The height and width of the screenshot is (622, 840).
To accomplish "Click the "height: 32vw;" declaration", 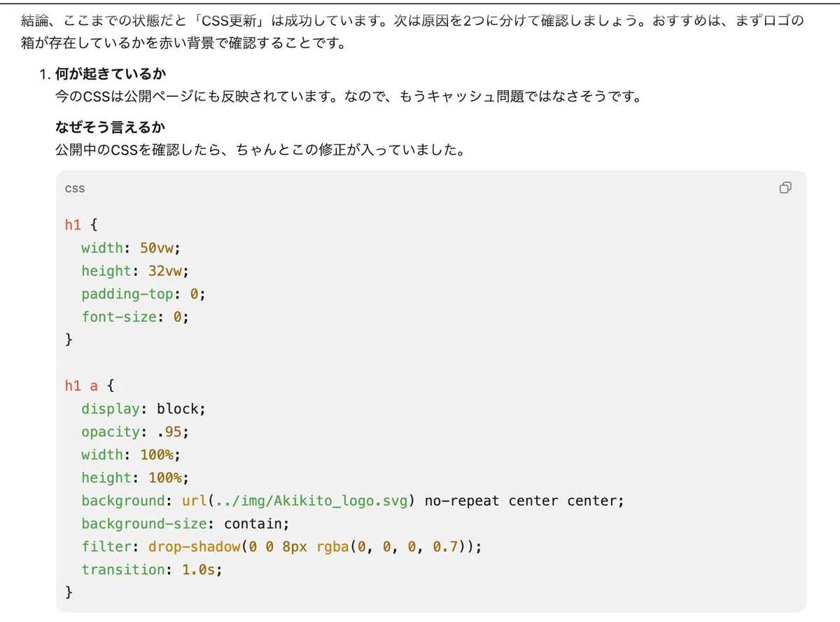I will [135, 271].
